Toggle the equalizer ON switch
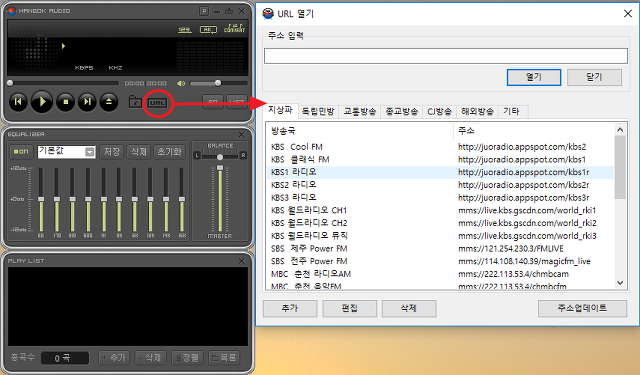640x375 pixels. 21,152
